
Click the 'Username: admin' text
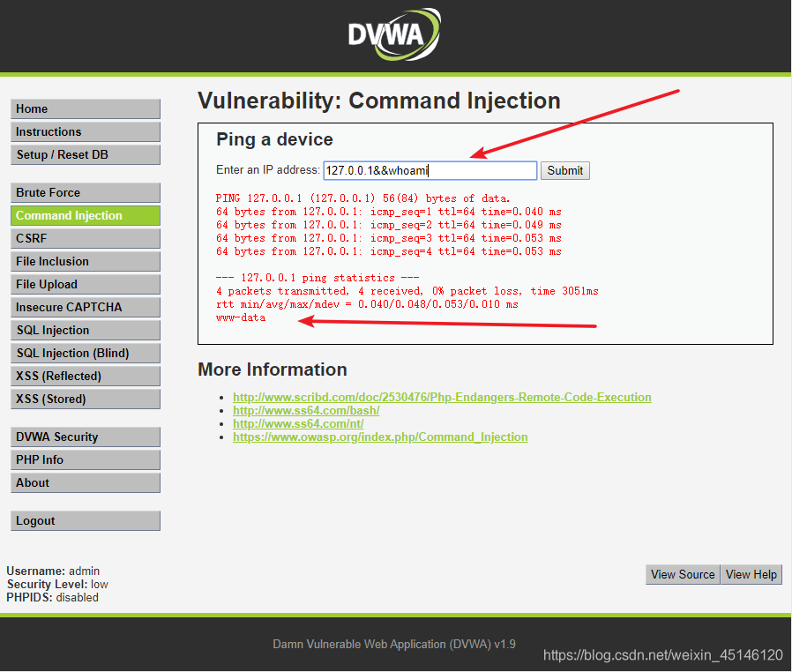53,571
